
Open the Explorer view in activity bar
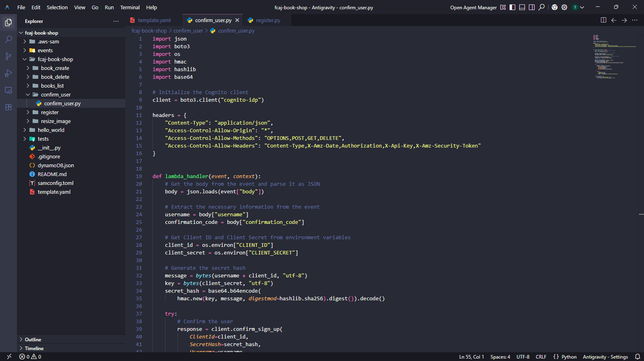[x=8, y=23]
